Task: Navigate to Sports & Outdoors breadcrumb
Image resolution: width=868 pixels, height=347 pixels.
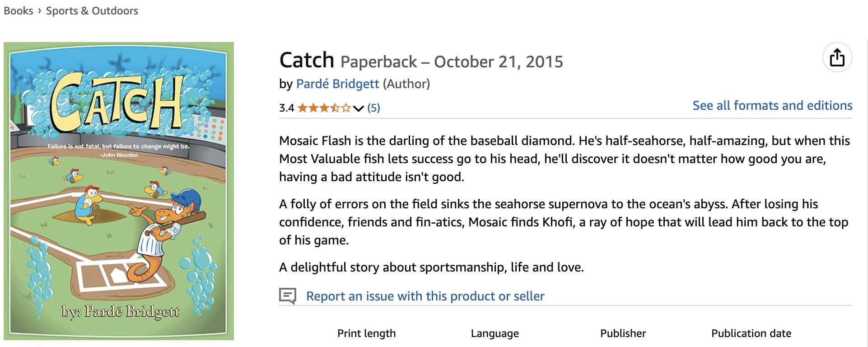Action: (92, 11)
